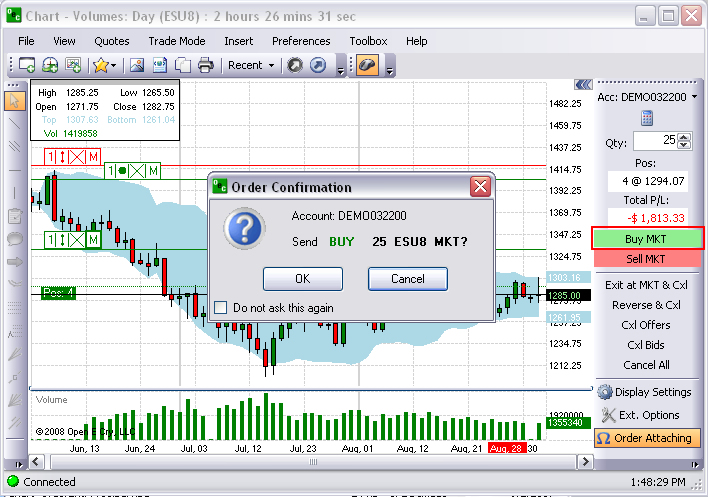
Task: Click the horizontal chart scrollbar thumb
Action: (312, 462)
